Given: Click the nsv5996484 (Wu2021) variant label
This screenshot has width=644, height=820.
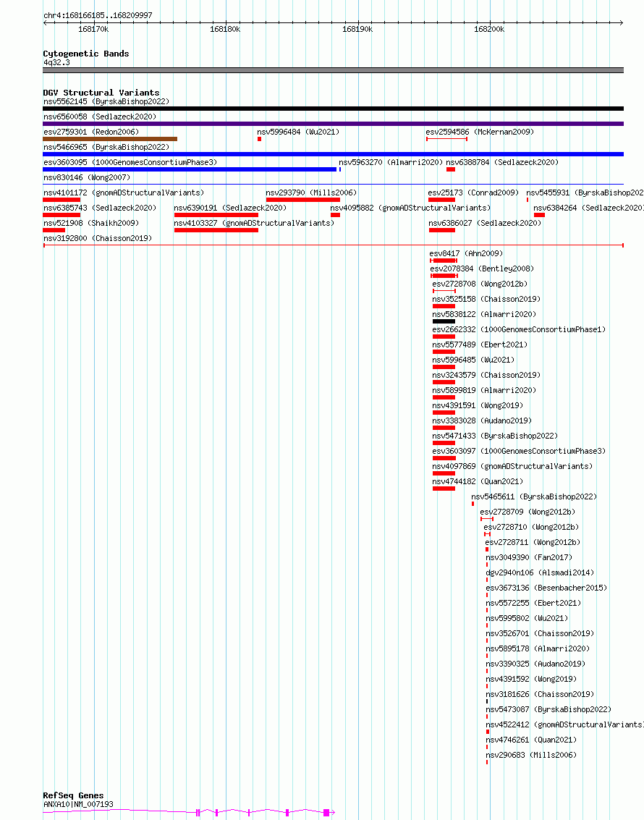Looking at the screenshot, I should coord(298,132).
